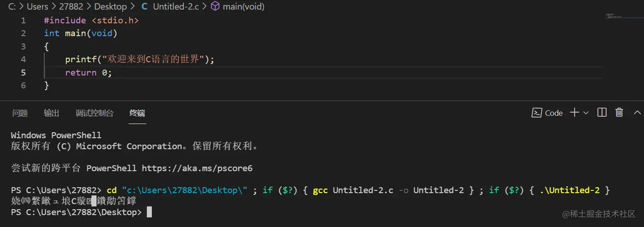
Task: Split the terminal panel
Action: coord(602,113)
